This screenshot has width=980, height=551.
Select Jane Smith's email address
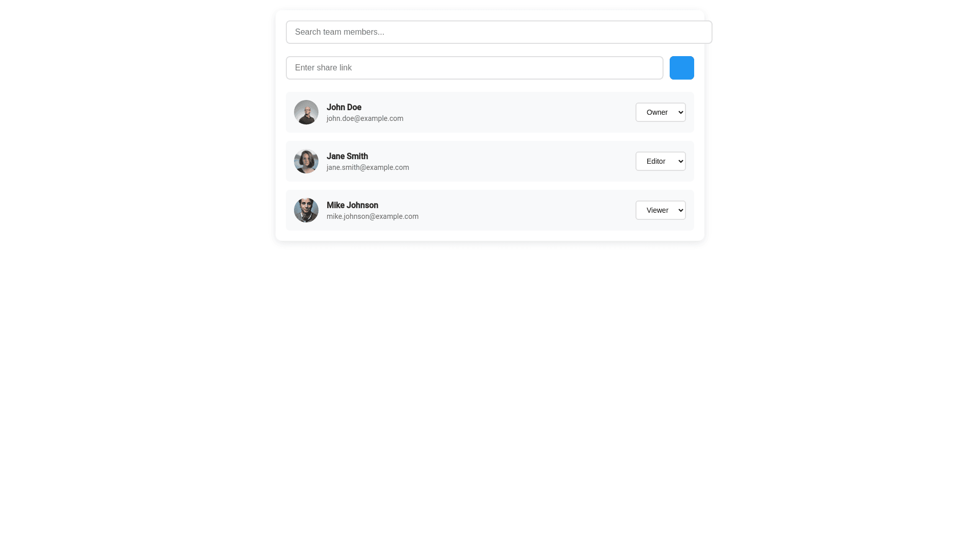point(367,167)
